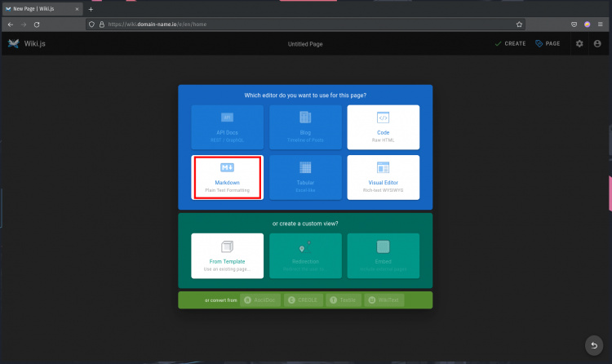
Task: Choose the Code raw HTML editor
Action: click(x=383, y=127)
